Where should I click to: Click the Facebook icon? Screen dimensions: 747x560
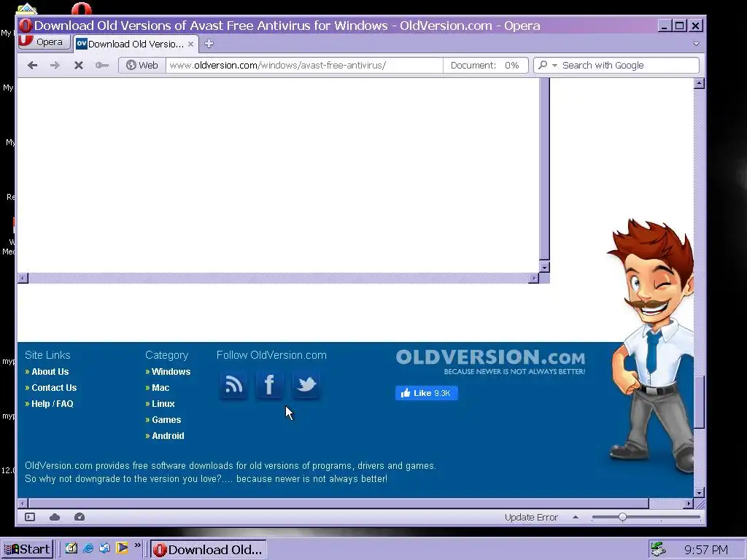pos(269,384)
